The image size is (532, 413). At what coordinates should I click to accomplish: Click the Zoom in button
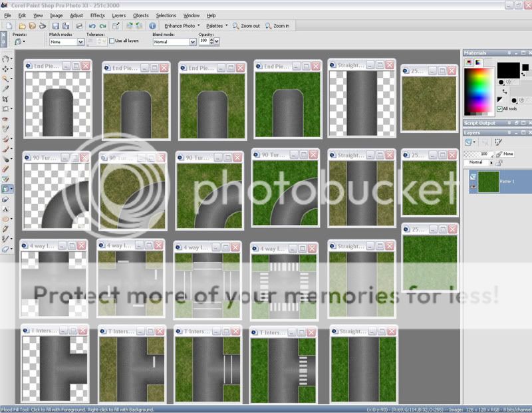(x=277, y=26)
